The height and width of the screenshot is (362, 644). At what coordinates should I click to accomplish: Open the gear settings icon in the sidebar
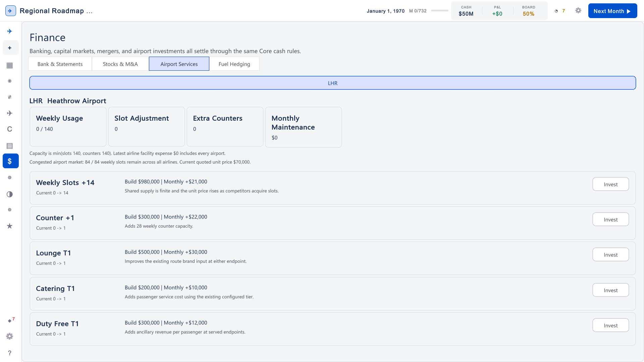coord(10,336)
